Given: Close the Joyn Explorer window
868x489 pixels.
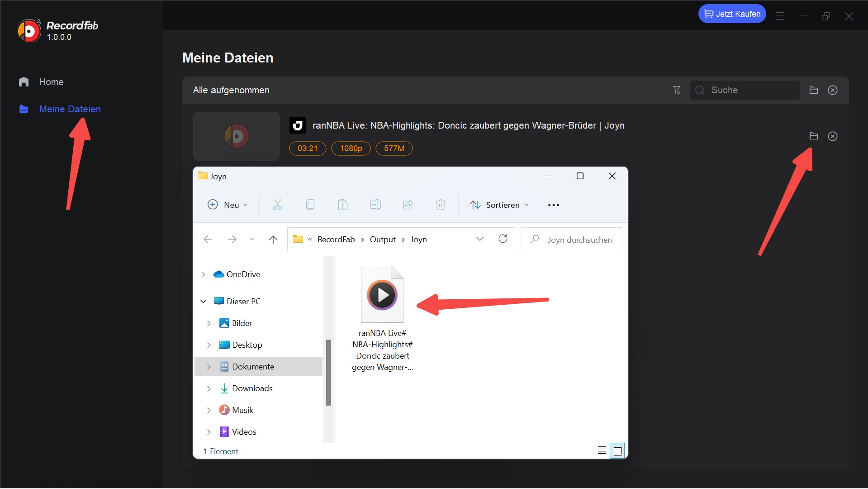Looking at the screenshot, I should [612, 176].
